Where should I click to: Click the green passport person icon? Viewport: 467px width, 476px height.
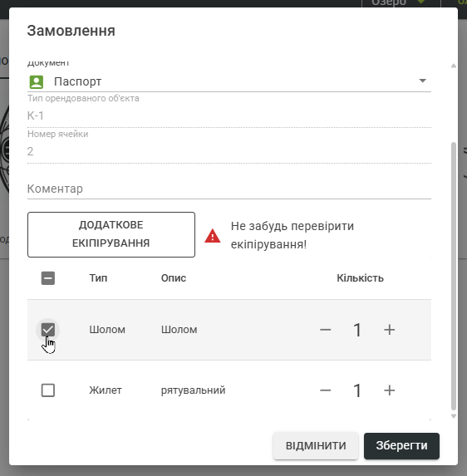point(37,82)
